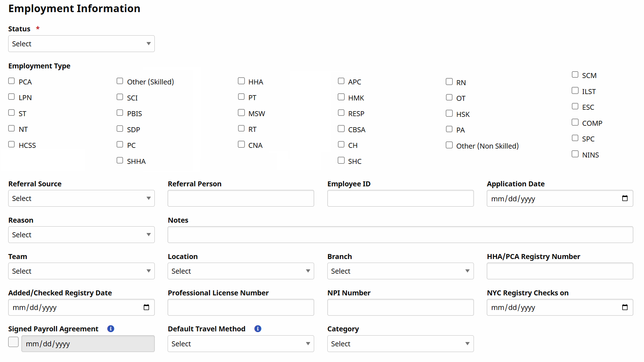Select the HHA checkbox
This screenshot has height=362, width=644.
click(x=241, y=81)
